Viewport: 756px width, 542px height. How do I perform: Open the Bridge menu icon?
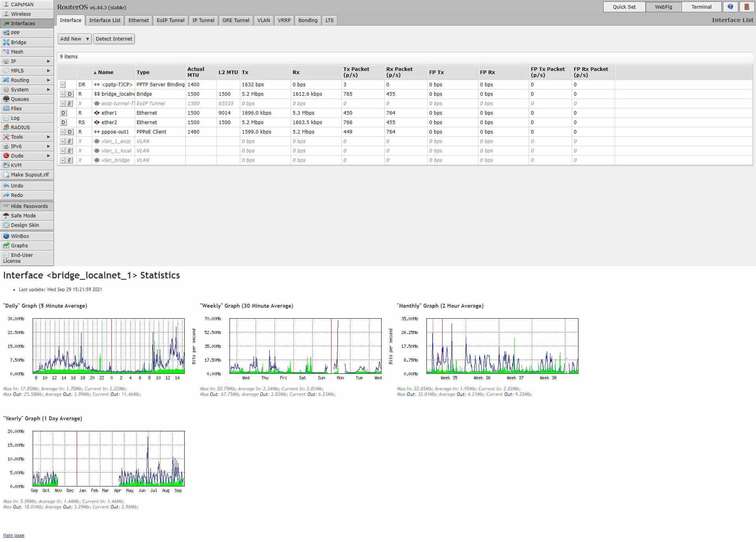point(6,42)
